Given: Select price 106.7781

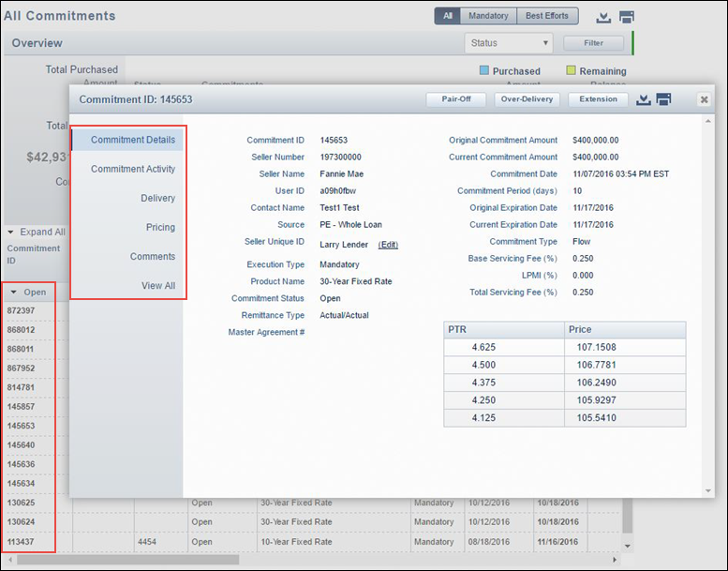Looking at the screenshot, I should pyautogui.click(x=625, y=365).
